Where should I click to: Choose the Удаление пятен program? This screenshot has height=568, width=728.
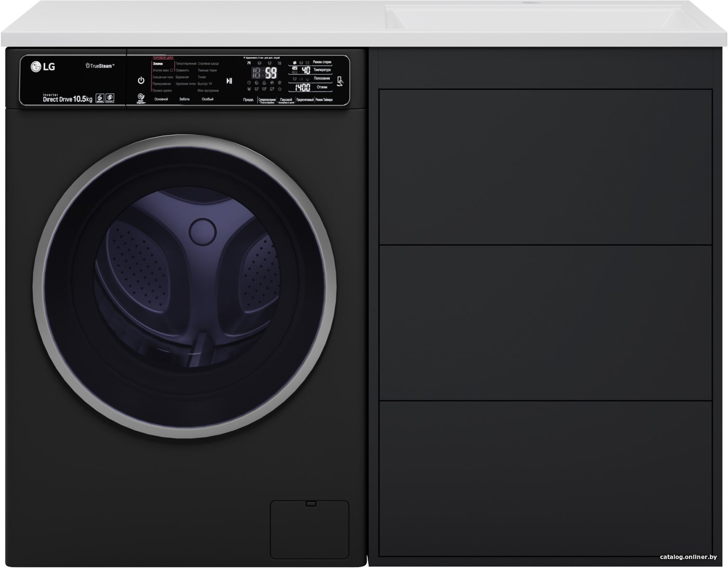186,84
